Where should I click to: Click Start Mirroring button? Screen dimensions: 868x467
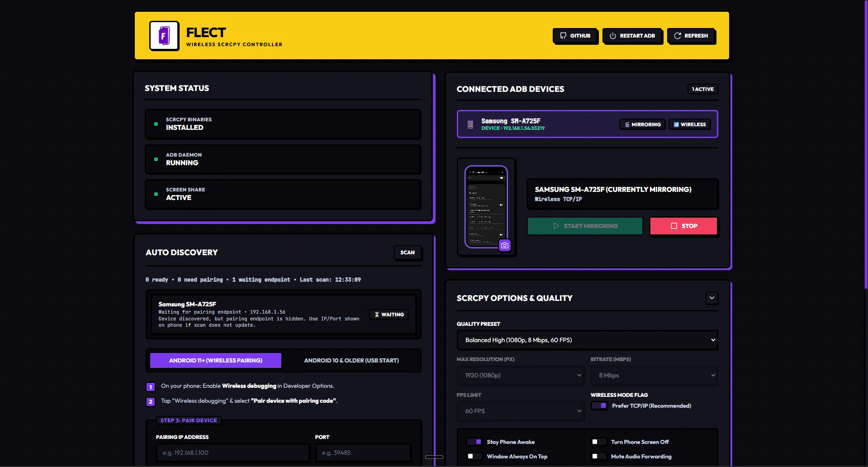pyautogui.click(x=585, y=226)
